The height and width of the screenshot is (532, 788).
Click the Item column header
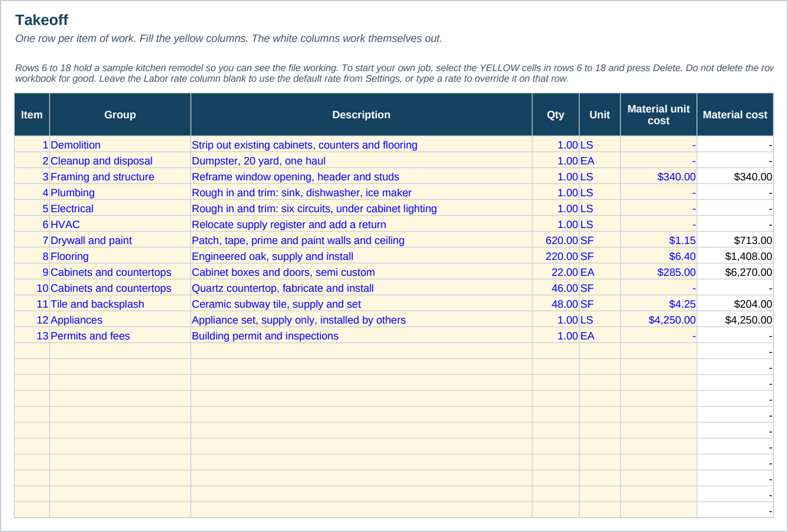tap(32, 115)
